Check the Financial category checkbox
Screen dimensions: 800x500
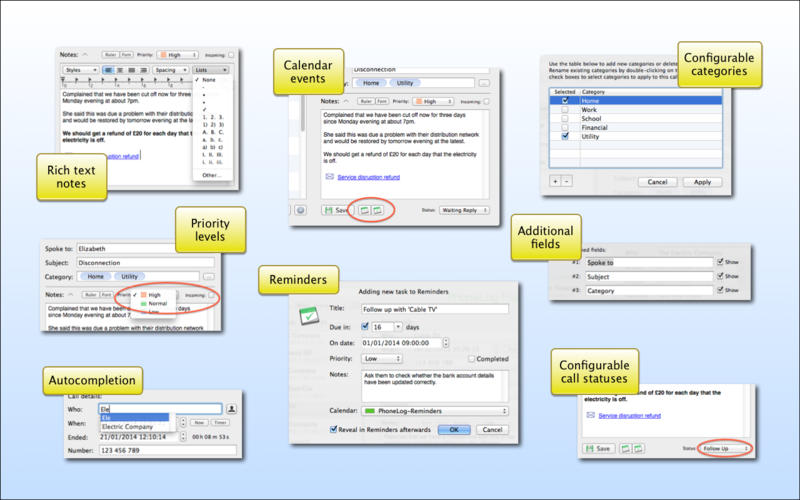pos(565,128)
